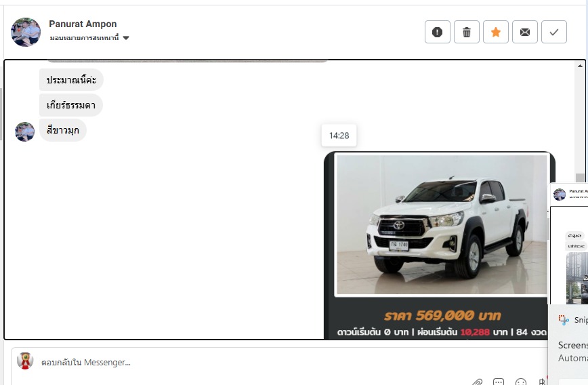588x385 pixels.
Task: Click the sender avatar beside 'สีขาวมุก'
Action: [25, 131]
